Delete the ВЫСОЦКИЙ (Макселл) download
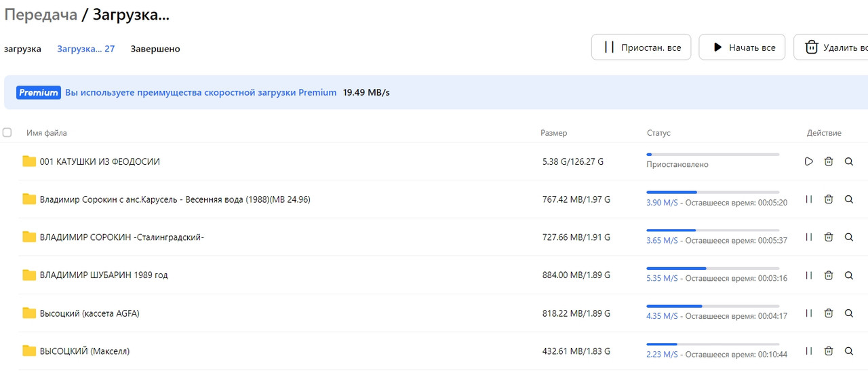The height and width of the screenshot is (373, 868). coord(829,351)
